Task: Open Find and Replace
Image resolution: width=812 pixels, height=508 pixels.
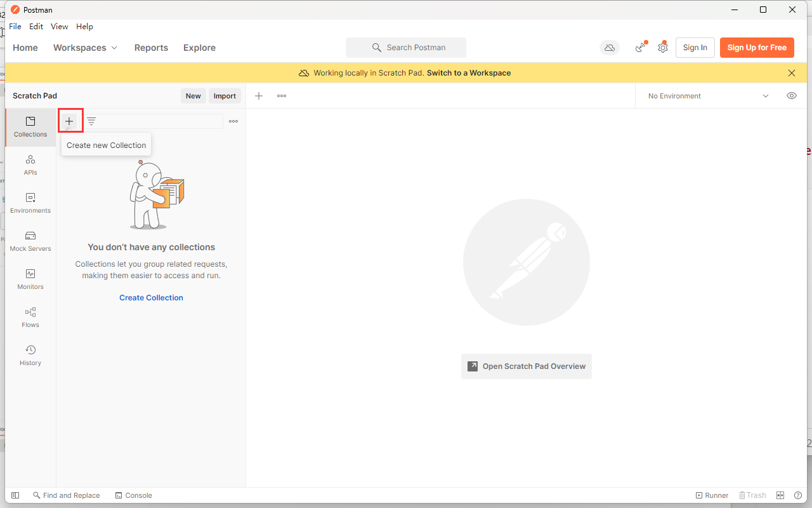Action: pos(67,495)
